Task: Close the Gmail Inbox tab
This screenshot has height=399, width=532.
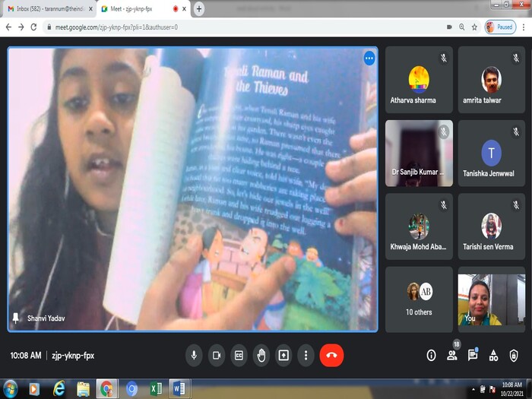Action: (x=90, y=9)
